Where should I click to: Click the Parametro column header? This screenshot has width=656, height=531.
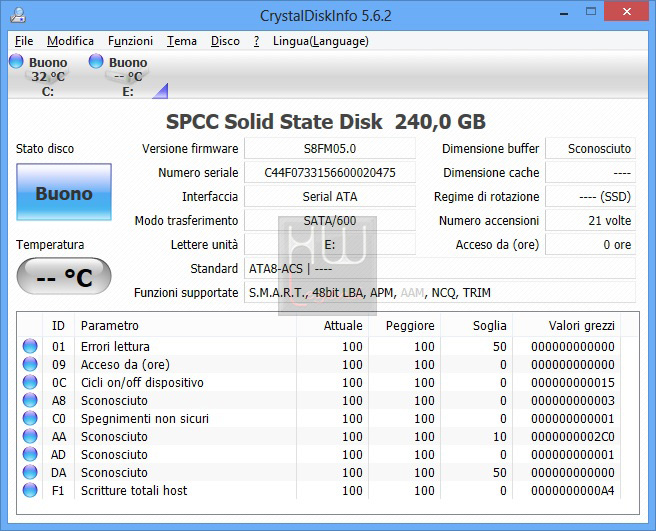[x=185, y=326]
